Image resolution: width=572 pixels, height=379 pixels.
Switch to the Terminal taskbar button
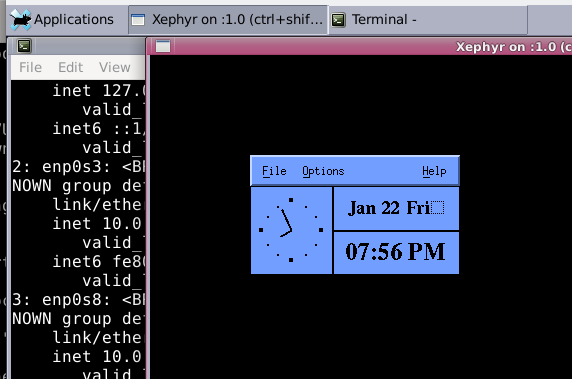pos(428,20)
